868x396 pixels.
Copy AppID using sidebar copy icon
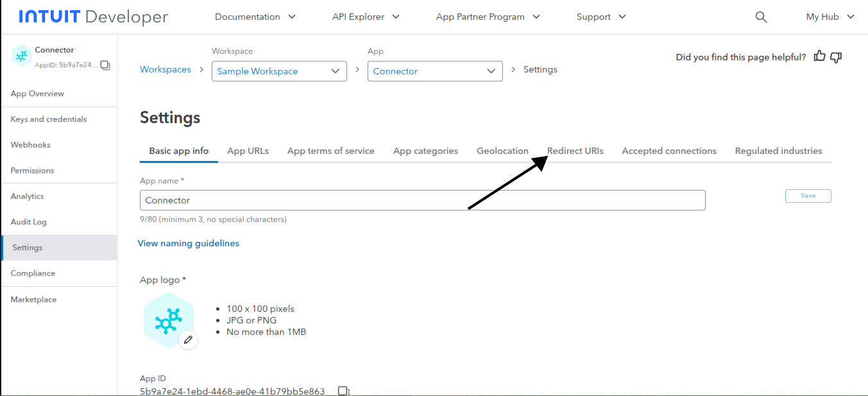click(106, 65)
